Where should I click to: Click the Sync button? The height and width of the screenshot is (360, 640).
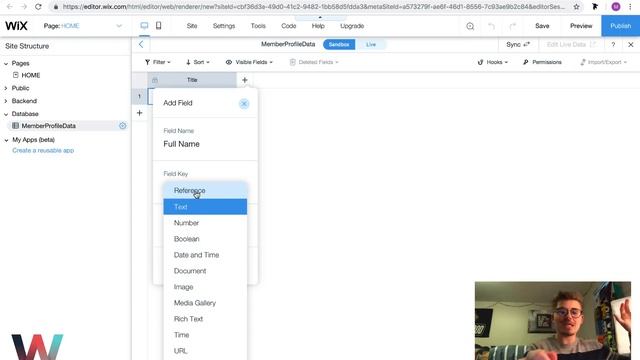tap(518, 44)
